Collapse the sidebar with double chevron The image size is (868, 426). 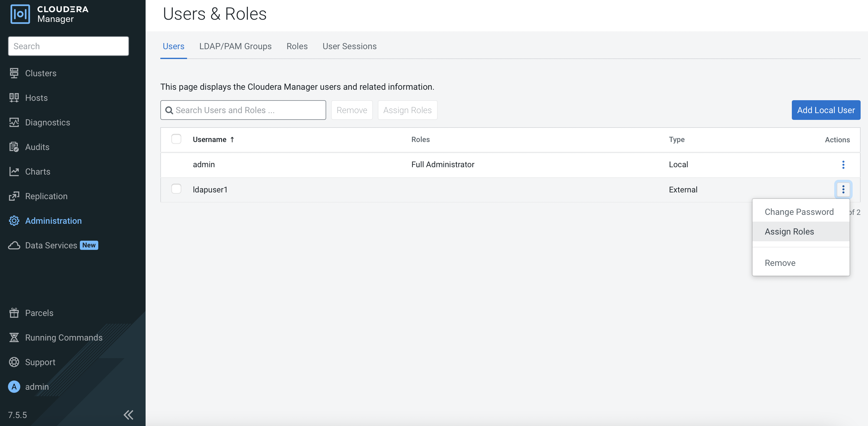pyautogui.click(x=128, y=415)
